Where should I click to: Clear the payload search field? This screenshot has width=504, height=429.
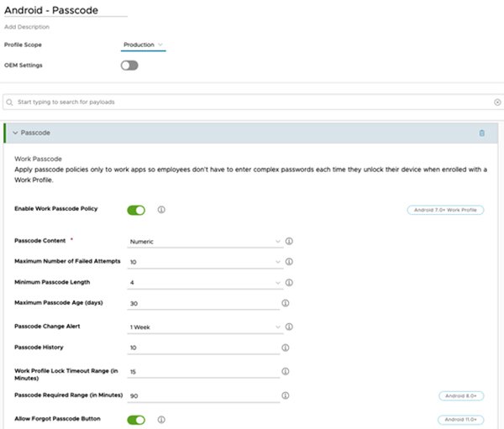(x=496, y=102)
